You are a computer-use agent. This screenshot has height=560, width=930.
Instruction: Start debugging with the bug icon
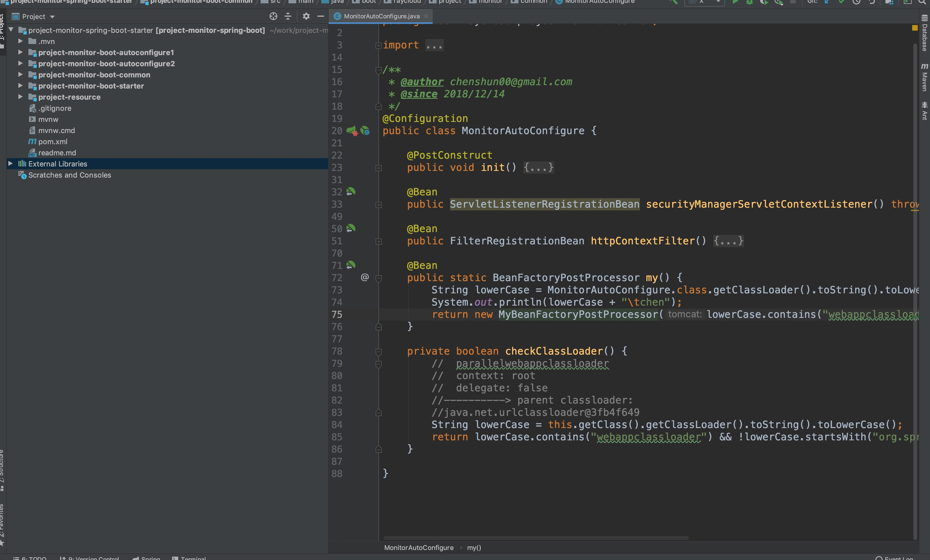[750, 2]
